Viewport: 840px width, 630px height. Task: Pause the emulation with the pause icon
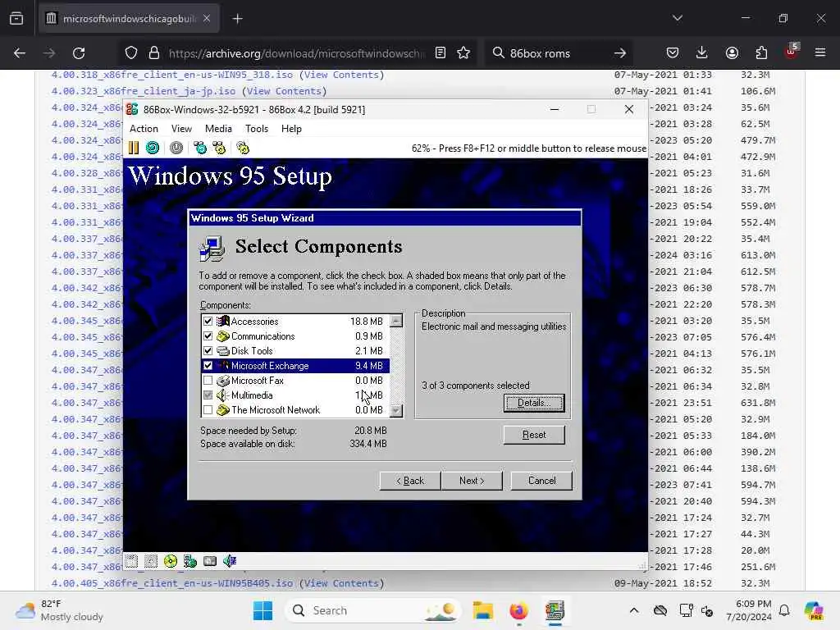(x=134, y=148)
